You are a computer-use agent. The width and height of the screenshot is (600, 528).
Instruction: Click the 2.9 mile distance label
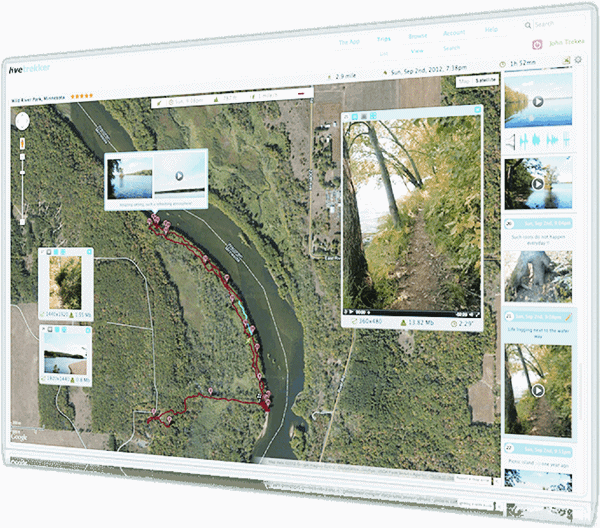[x=345, y=76]
